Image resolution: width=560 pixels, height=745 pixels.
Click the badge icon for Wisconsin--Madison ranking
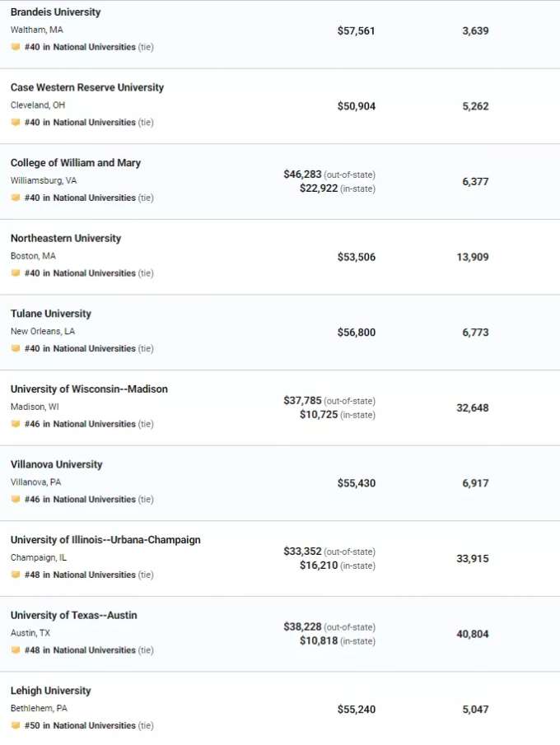[16, 424]
